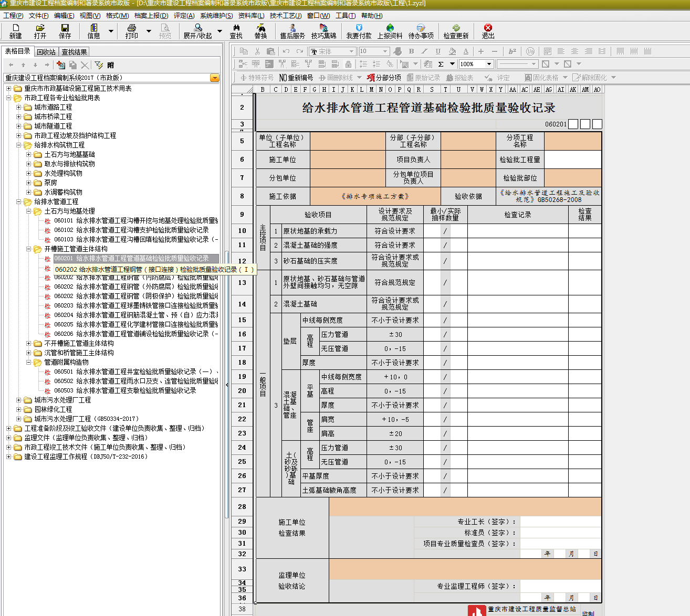690x616 pixels.
Task: Click the 打印 (Print) toolbar icon
Action: pyautogui.click(x=131, y=31)
